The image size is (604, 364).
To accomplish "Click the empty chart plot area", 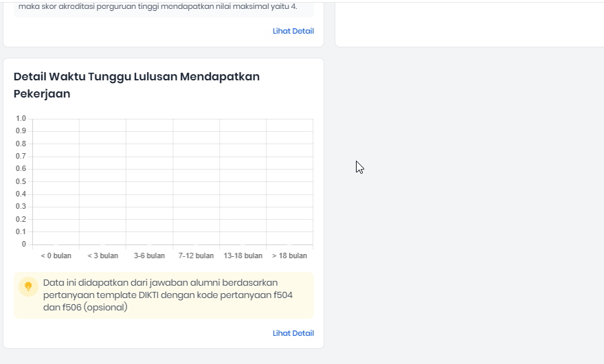I will pyautogui.click(x=172, y=182).
